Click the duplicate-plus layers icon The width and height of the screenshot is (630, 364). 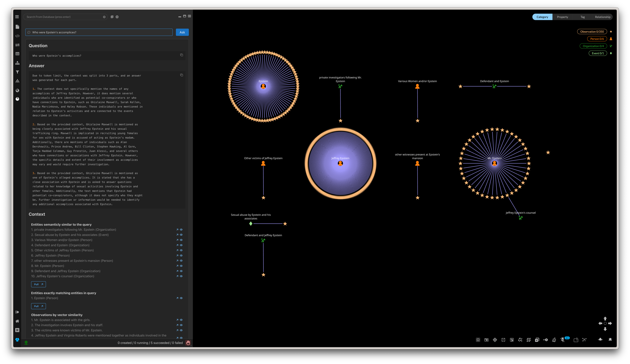click(x=537, y=340)
